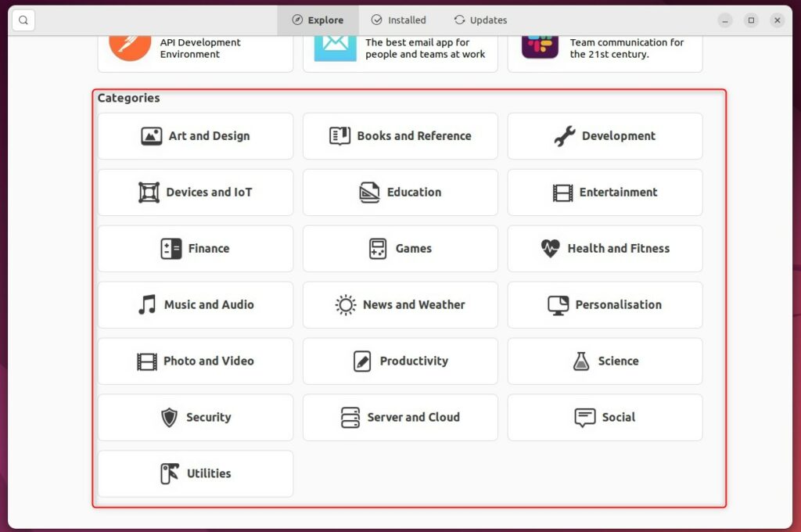The height and width of the screenshot is (532, 801).
Task: Click the Music and Audio label
Action: click(x=209, y=304)
